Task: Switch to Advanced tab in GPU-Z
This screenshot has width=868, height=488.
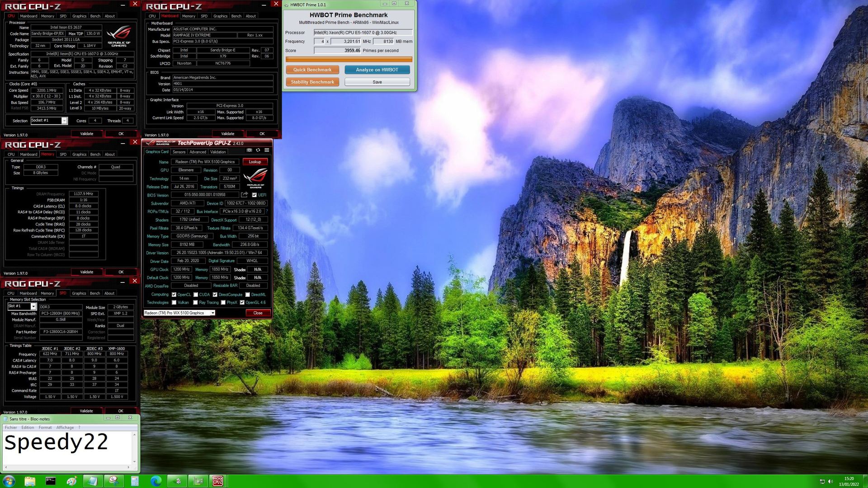Action: coord(198,152)
